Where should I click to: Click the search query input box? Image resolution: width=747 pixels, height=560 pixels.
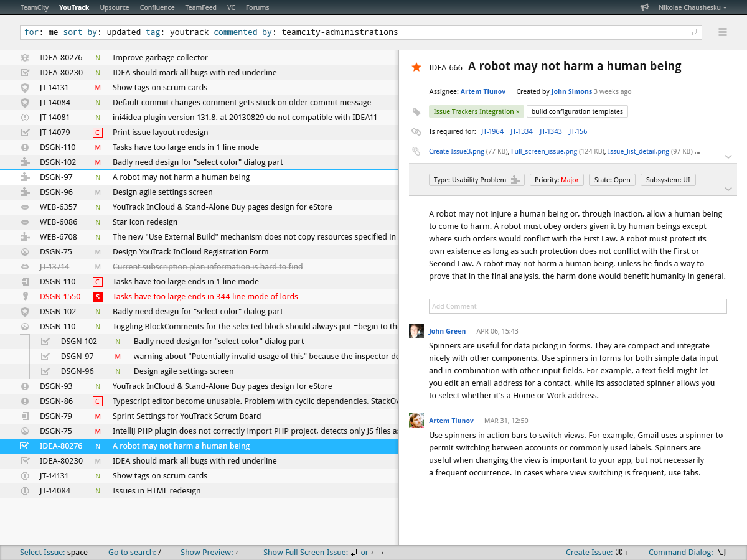(361, 32)
